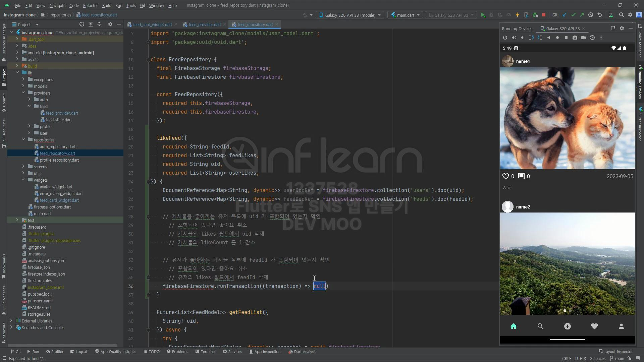Viewport: 644px width, 362px height.
Task: Collapse the repositories folder
Action: click(23, 140)
